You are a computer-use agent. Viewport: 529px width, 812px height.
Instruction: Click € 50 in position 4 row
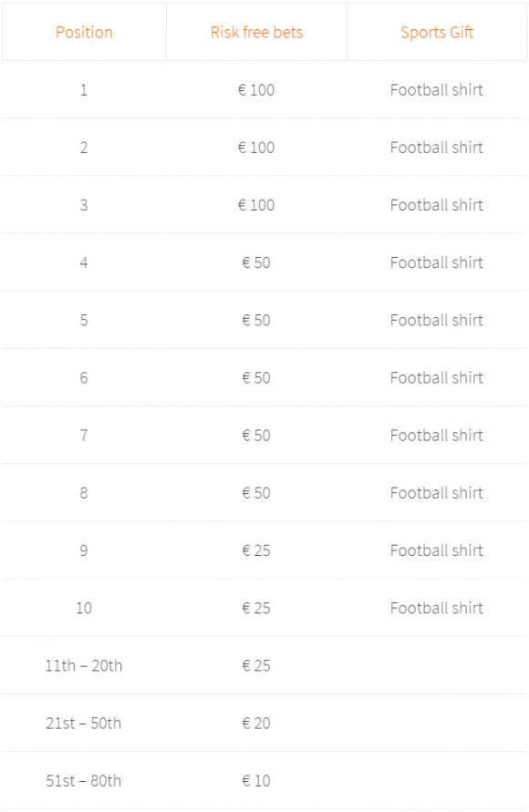[x=256, y=262]
